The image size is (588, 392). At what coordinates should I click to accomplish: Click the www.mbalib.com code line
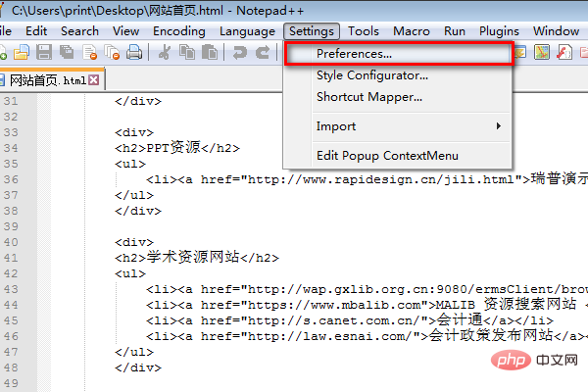(x=367, y=305)
